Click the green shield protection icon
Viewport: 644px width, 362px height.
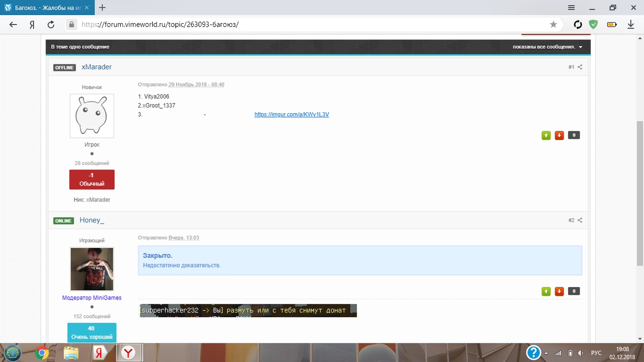594,24
